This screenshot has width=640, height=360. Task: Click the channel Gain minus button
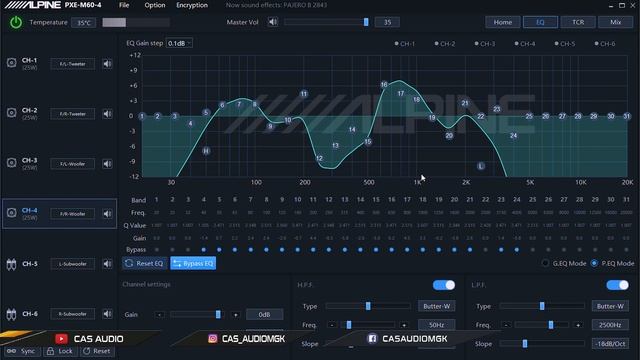pyautogui.click(x=160, y=315)
